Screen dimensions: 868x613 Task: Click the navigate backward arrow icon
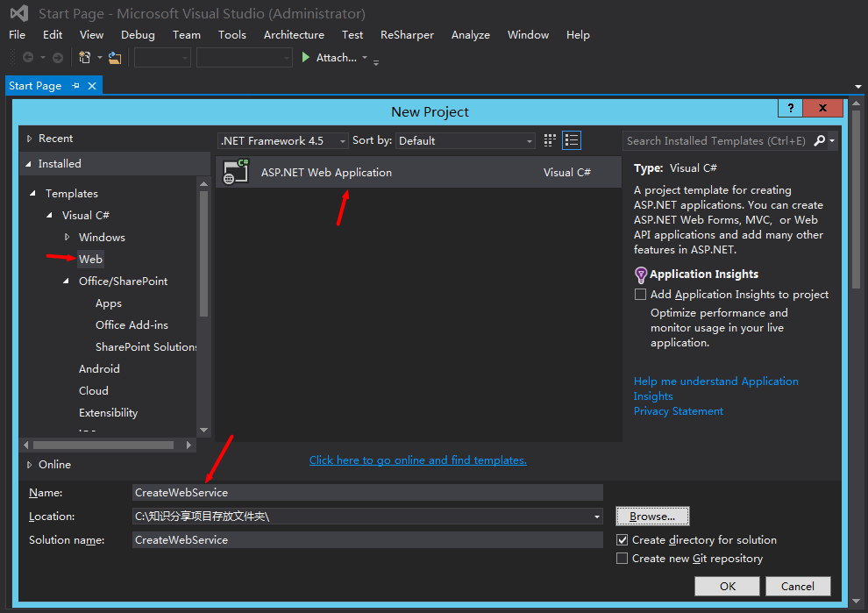pos(28,57)
